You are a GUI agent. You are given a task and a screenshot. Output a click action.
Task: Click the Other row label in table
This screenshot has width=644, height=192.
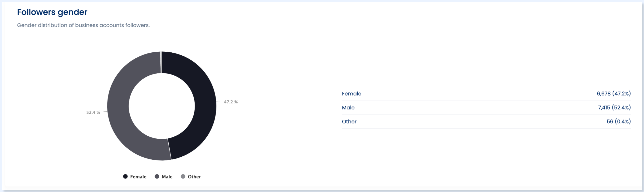(x=349, y=121)
